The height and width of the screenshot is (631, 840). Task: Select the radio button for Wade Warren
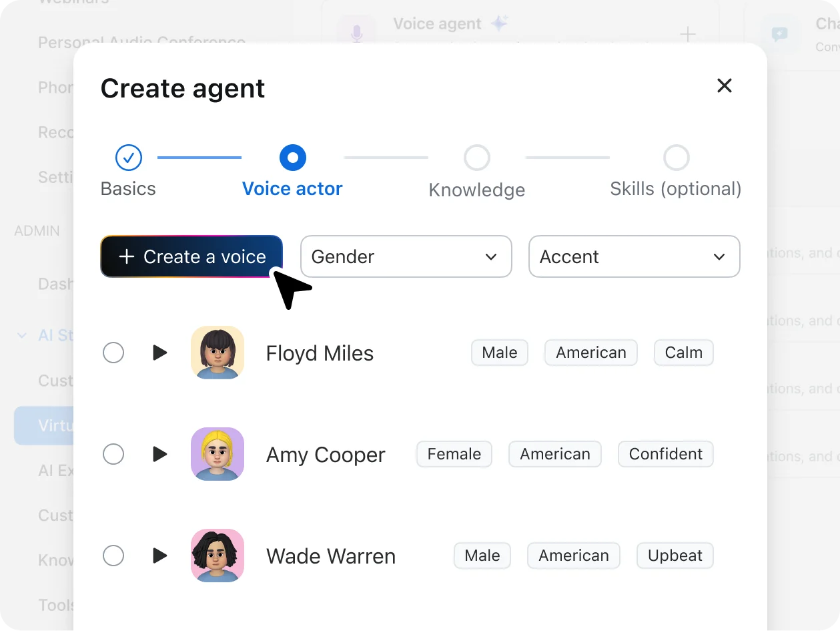[x=113, y=556]
